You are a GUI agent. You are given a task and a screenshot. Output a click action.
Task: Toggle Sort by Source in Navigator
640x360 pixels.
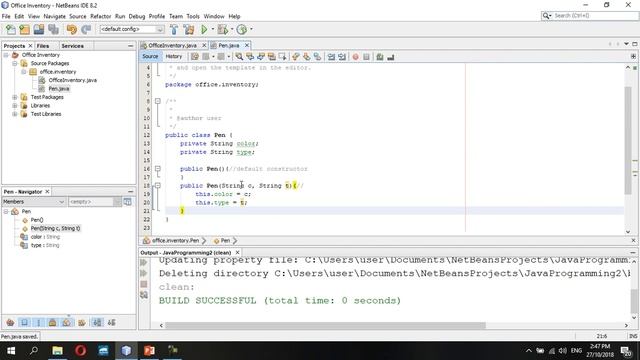click(x=111, y=322)
